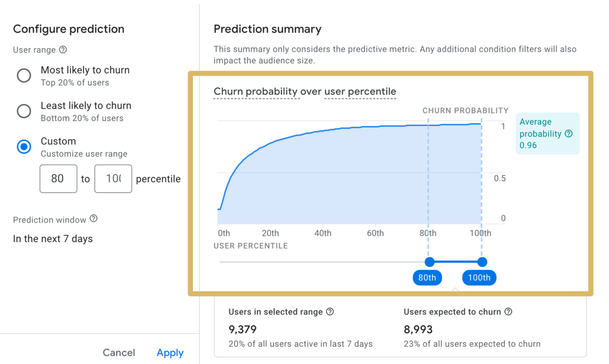609x364 pixels.
Task: Open the Prediction window help tooltip
Action: [x=93, y=219]
